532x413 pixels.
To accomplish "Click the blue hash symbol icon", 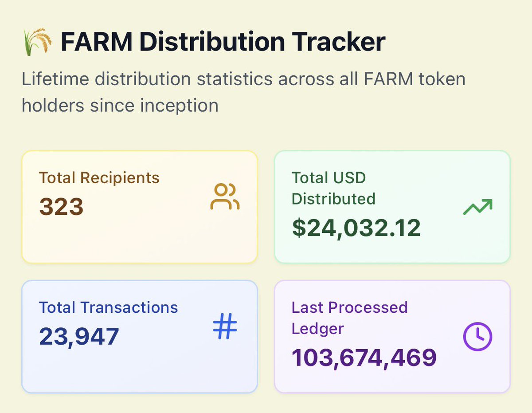I will pyautogui.click(x=225, y=326).
